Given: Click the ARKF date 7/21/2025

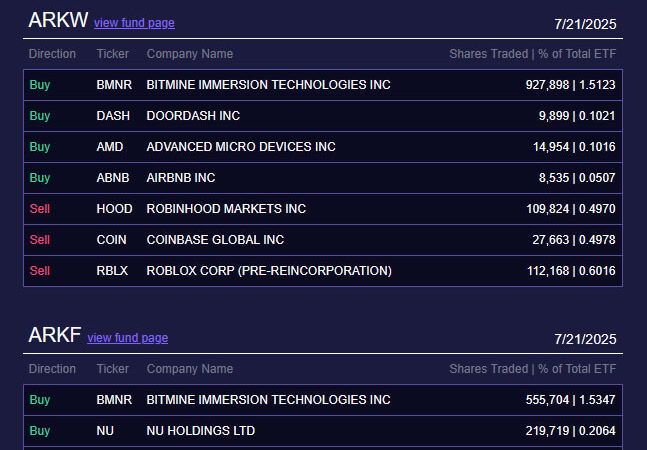Looking at the screenshot, I should pyautogui.click(x=585, y=339).
